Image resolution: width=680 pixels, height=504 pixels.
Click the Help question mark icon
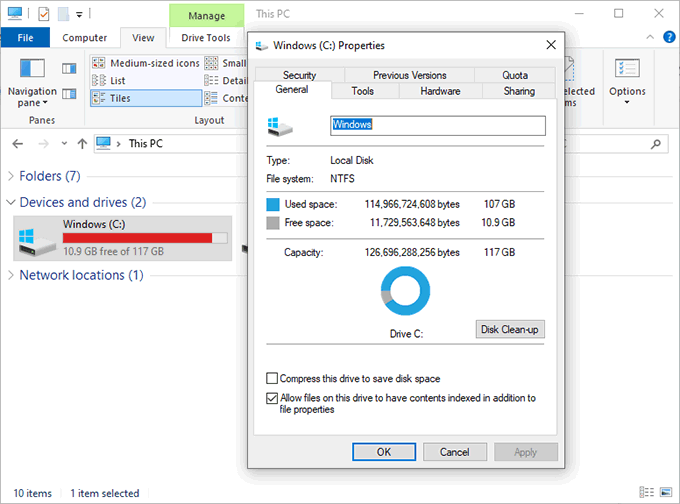pos(669,37)
